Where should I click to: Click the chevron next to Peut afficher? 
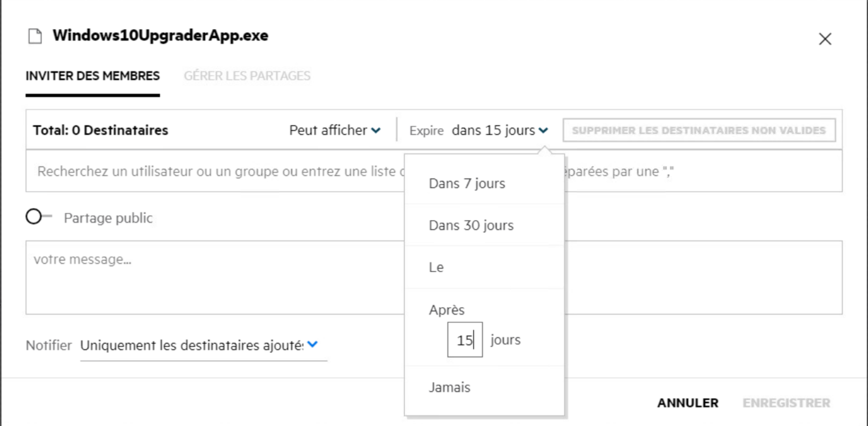point(376,131)
